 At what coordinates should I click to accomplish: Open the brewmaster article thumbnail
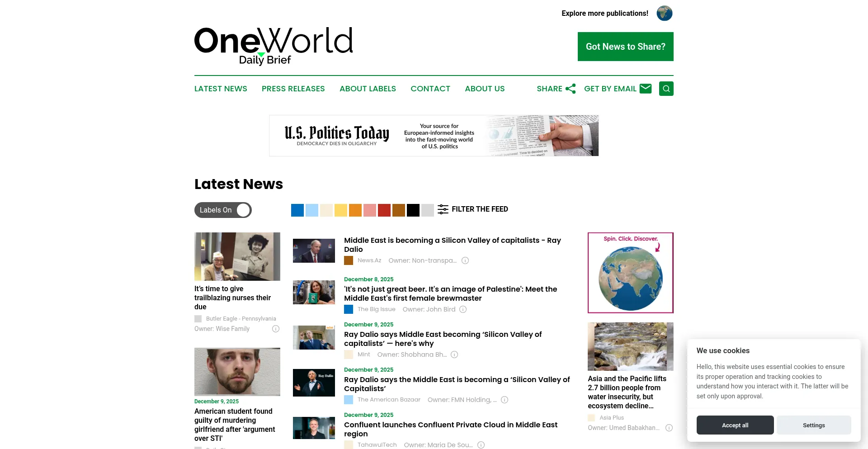(314, 292)
